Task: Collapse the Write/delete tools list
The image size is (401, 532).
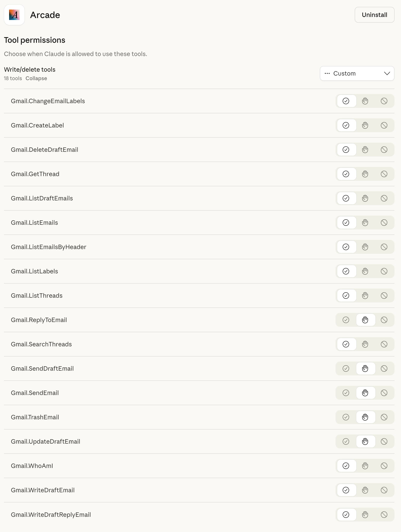Action: (x=36, y=78)
